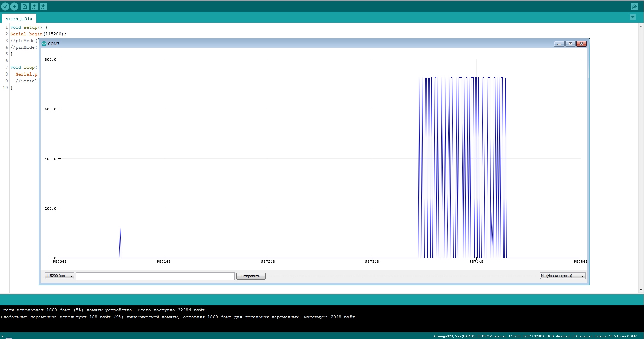This screenshot has width=644, height=339.
Task: Click the COM7 window Arduino icon
Action: [44, 44]
